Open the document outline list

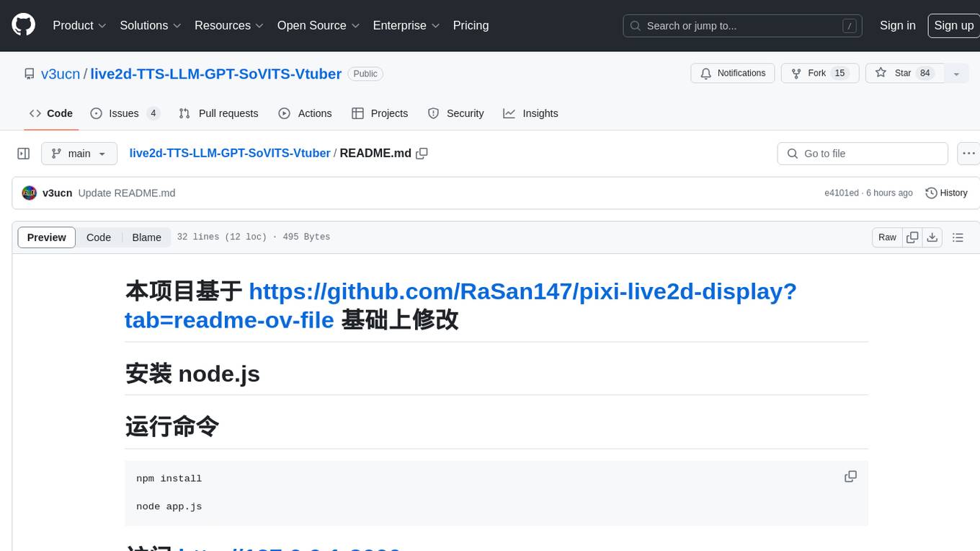tap(958, 237)
